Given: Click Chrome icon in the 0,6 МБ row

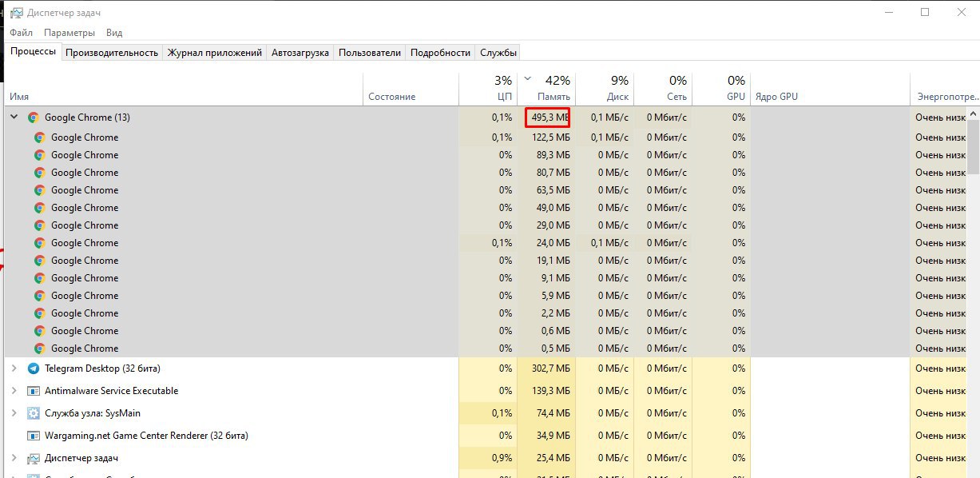Looking at the screenshot, I should click(x=40, y=331).
